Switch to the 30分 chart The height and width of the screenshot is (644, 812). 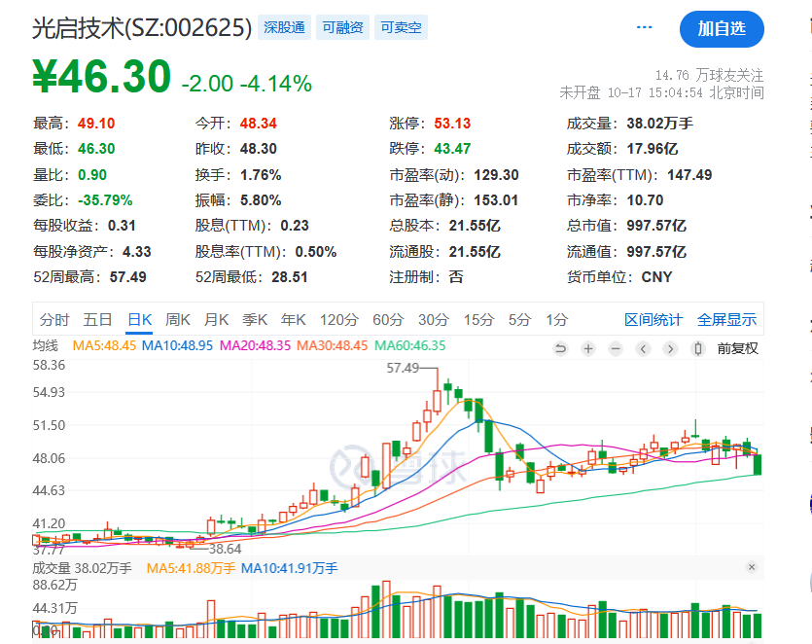[434, 320]
